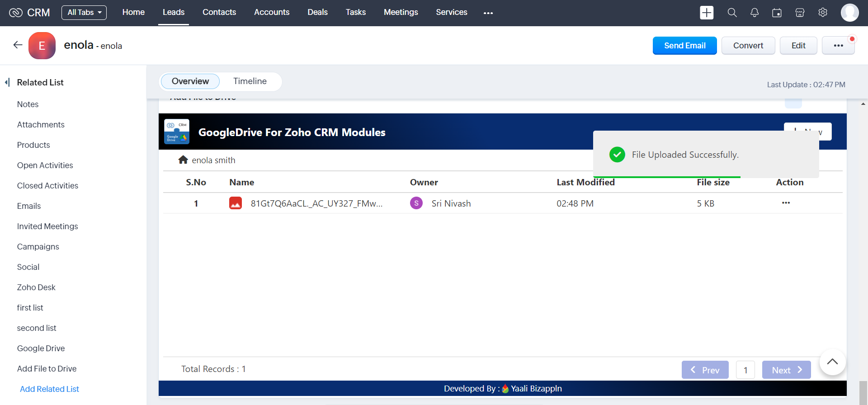This screenshot has height=405, width=868.
Task: Click the home icon beside enola smith
Action: (x=183, y=160)
